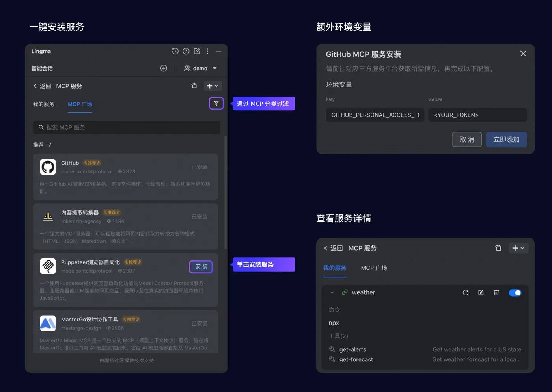Click the service list vertical scrollbar

[226, 193]
